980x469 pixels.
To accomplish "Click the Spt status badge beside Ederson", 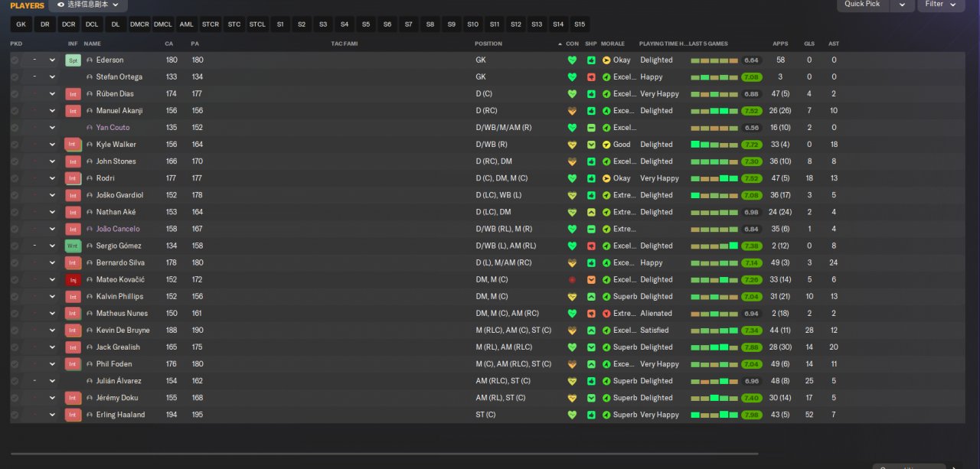I will coord(73,60).
